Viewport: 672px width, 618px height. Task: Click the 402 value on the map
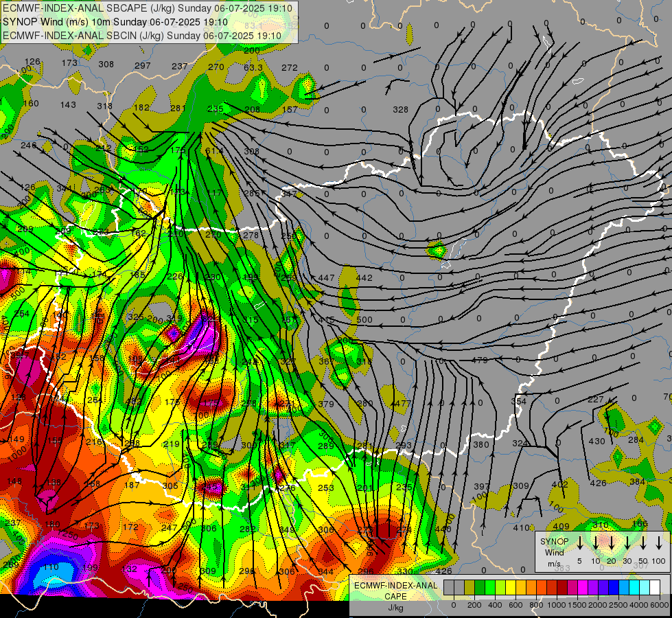[x=559, y=485]
